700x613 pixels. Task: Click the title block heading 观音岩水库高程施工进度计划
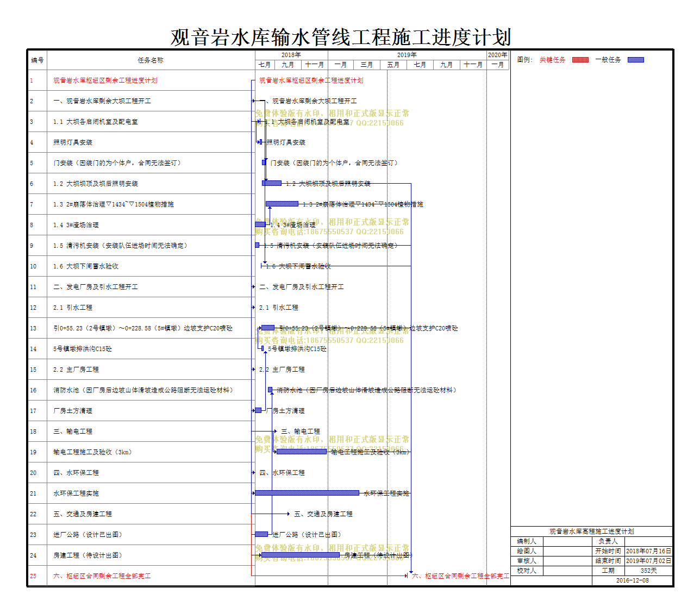pos(592,531)
